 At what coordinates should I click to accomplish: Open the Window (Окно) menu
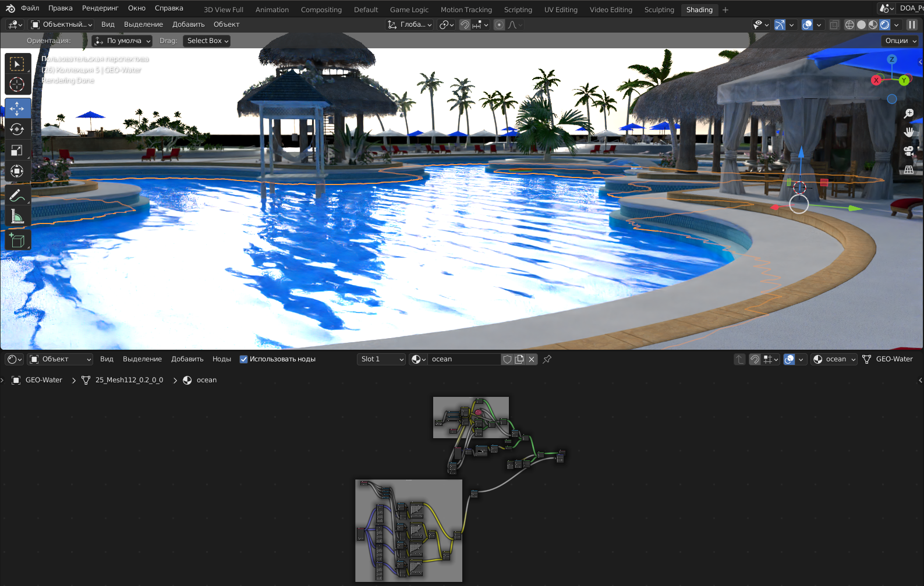tap(137, 8)
